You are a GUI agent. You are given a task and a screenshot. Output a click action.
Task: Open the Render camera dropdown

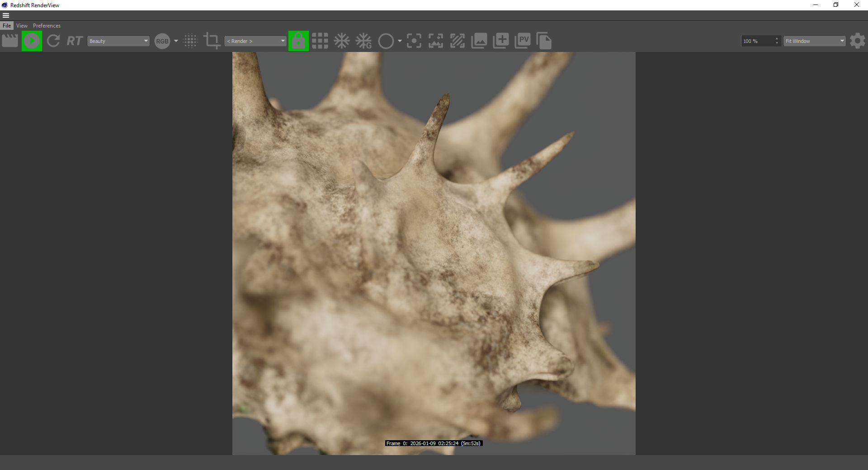[x=255, y=41]
